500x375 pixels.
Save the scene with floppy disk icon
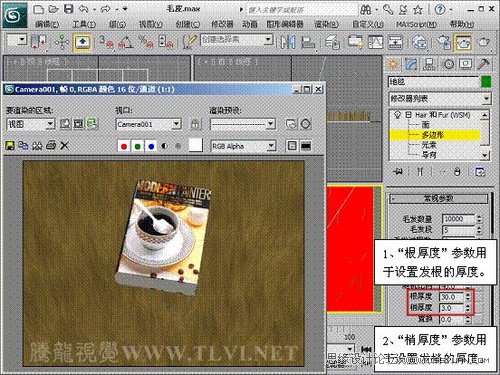point(69,9)
